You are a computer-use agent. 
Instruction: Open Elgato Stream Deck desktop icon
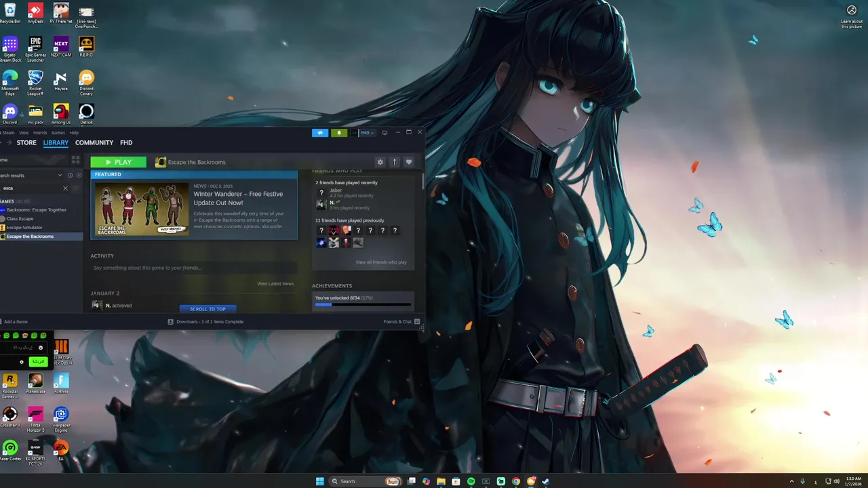point(9,49)
